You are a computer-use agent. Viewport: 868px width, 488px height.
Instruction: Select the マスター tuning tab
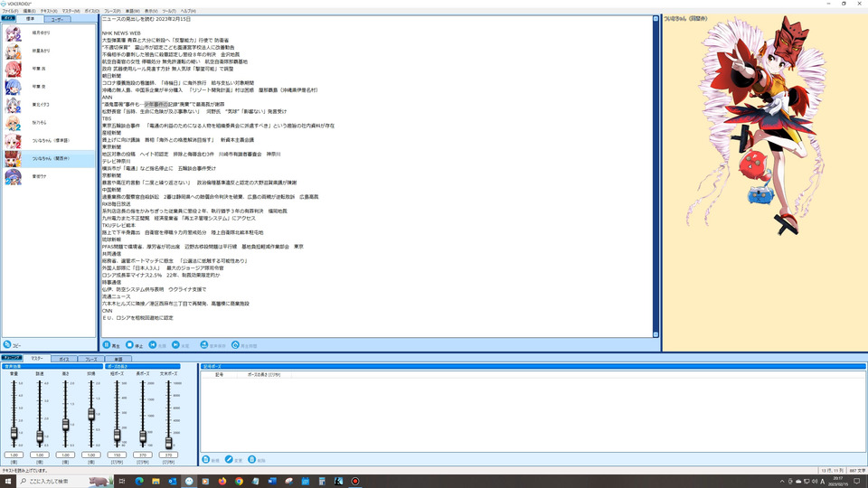tap(36, 359)
